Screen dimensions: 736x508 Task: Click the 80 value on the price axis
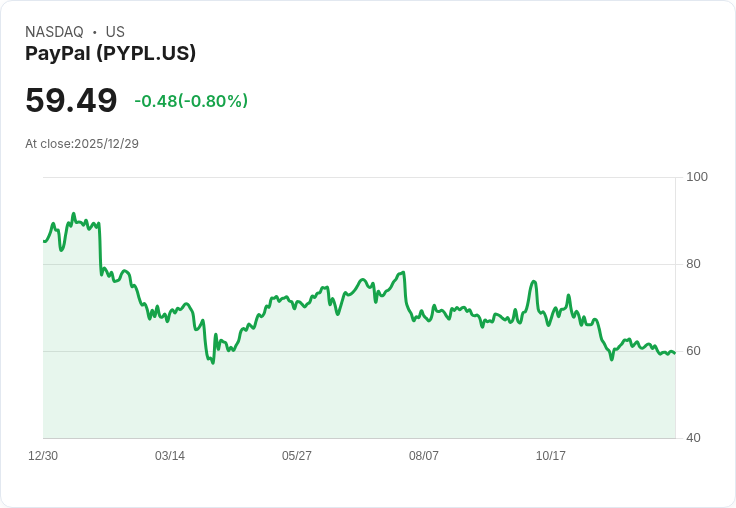[693, 264]
